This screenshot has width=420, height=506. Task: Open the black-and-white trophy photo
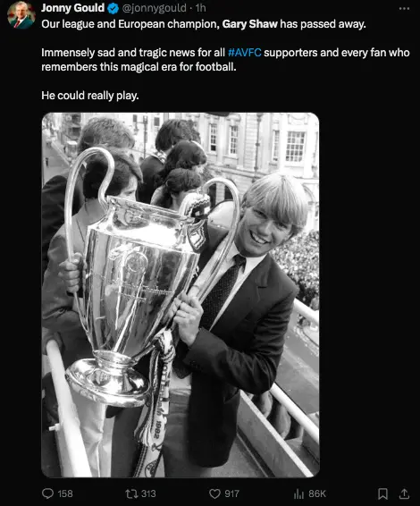pyautogui.click(x=181, y=295)
